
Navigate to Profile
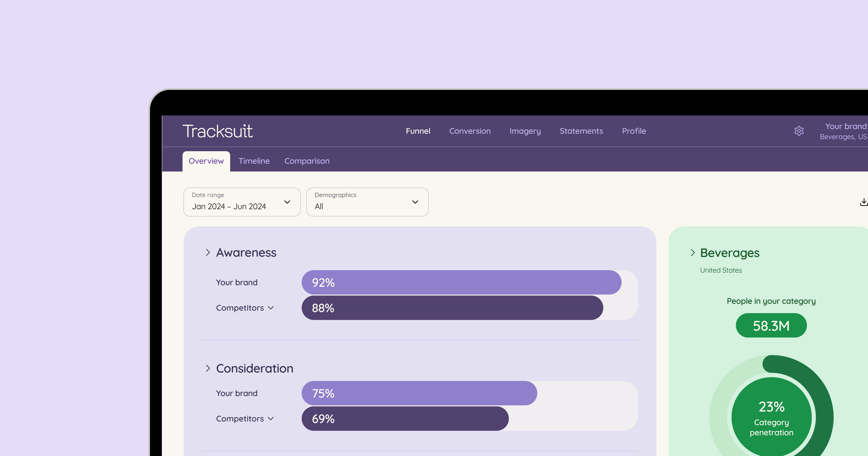(634, 131)
